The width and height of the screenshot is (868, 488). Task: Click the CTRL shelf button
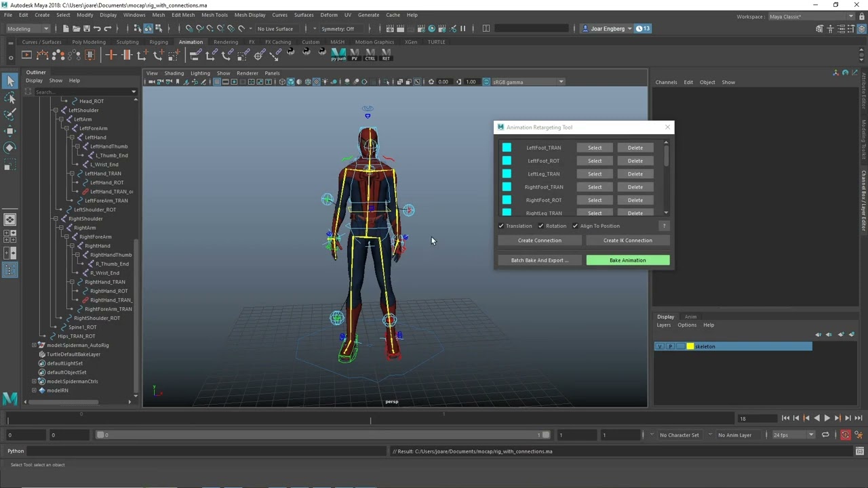(370, 55)
